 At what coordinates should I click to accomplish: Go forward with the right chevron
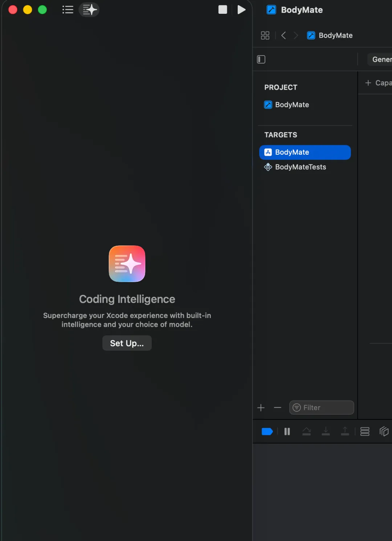tap(296, 35)
